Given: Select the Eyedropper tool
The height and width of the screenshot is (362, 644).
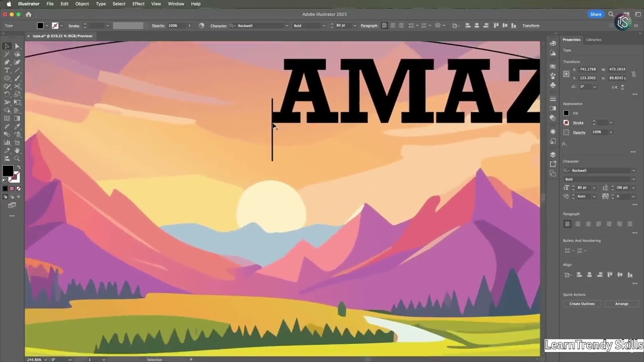Looking at the screenshot, I should (x=17, y=127).
